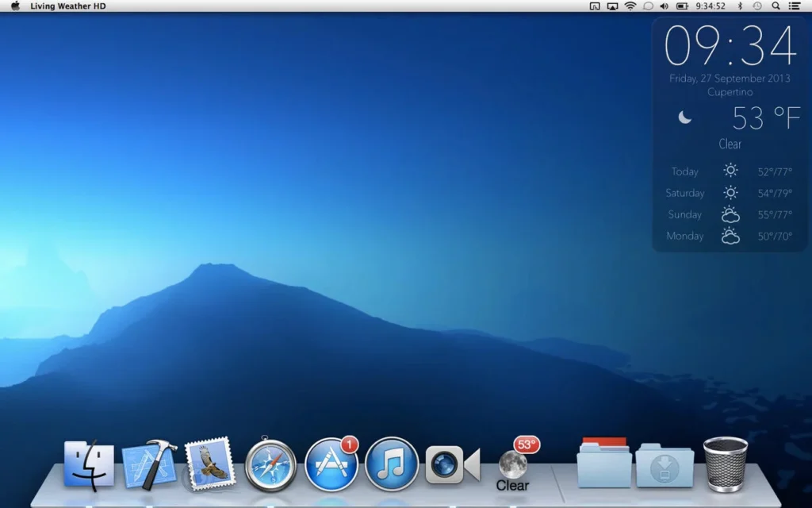Click the Cupertino location label

[730, 92]
